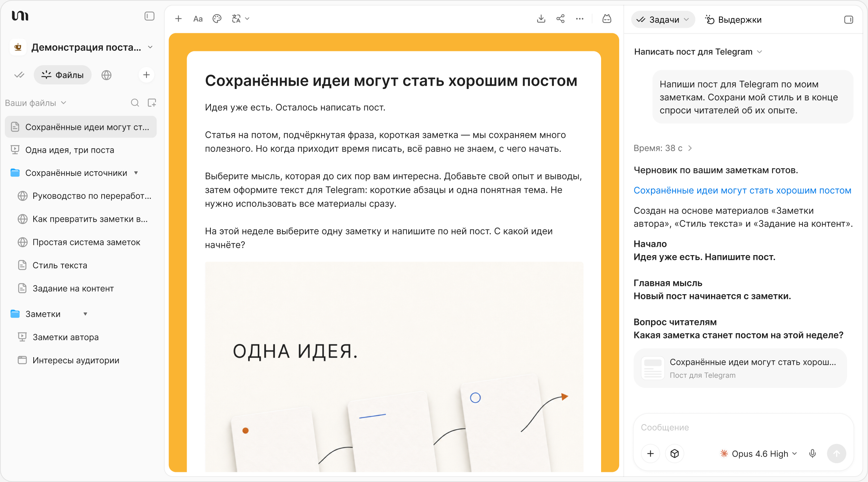Screen dimensions: 868x482
Task: Toggle the right panel layout icon
Action: tap(848, 20)
